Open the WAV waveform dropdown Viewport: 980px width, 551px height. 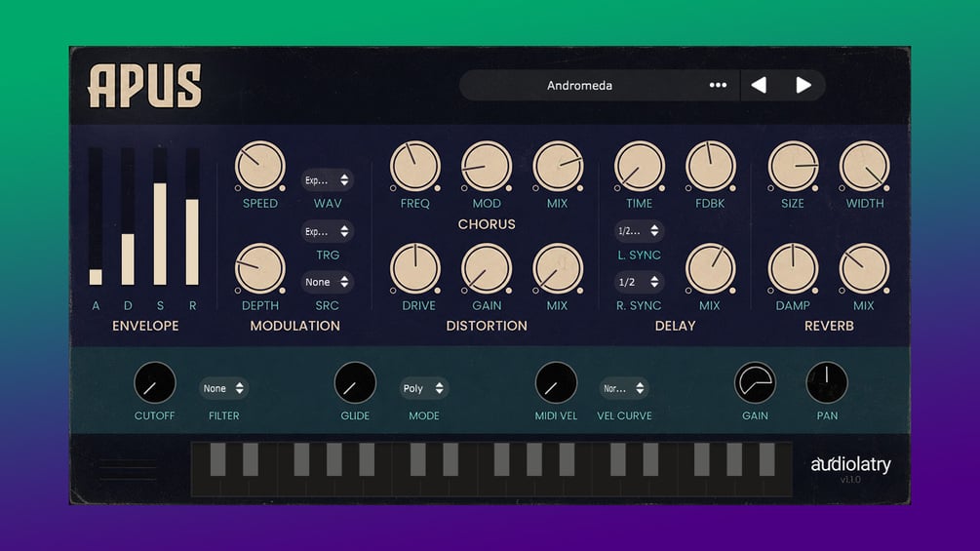pyautogui.click(x=327, y=179)
